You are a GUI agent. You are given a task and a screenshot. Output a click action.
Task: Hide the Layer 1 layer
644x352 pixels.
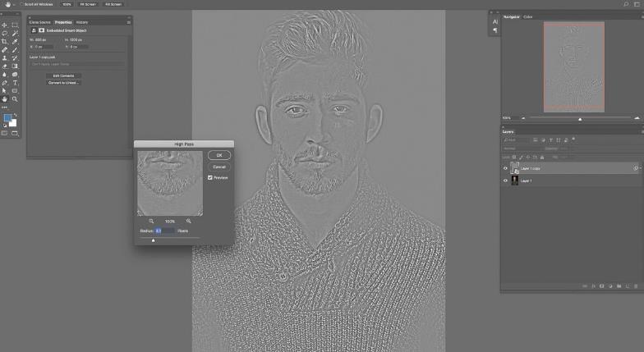pyautogui.click(x=505, y=181)
